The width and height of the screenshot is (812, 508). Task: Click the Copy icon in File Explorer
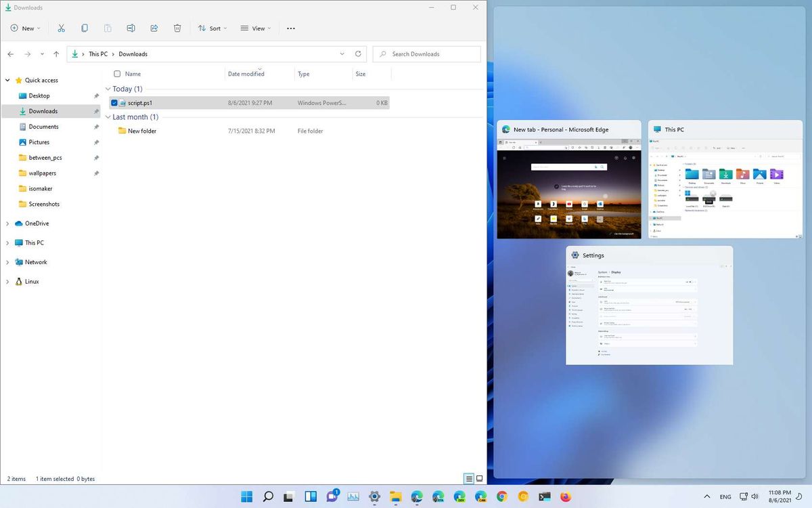[x=84, y=28]
